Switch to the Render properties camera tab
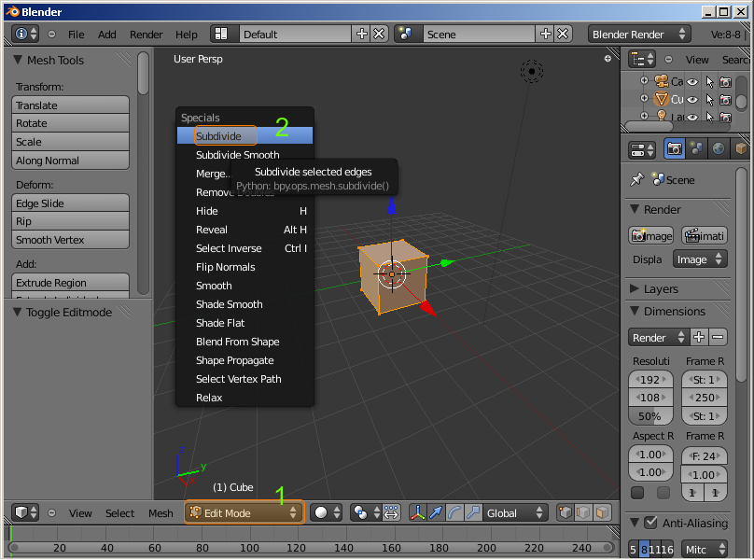 point(674,149)
